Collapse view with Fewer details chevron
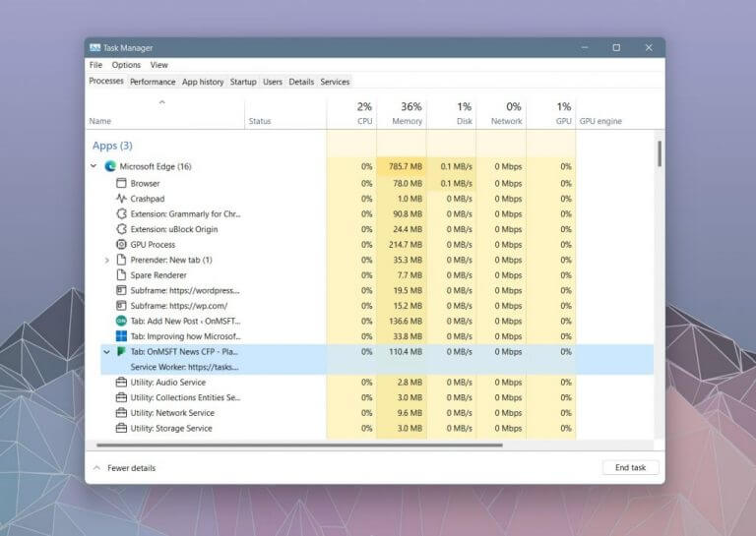Image resolution: width=756 pixels, height=536 pixels. coord(96,467)
